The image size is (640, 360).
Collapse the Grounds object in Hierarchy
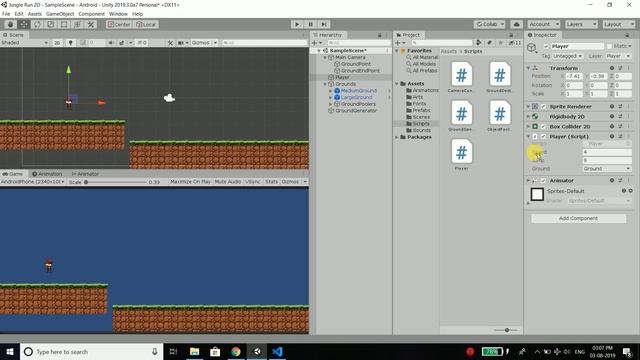[325, 84]
